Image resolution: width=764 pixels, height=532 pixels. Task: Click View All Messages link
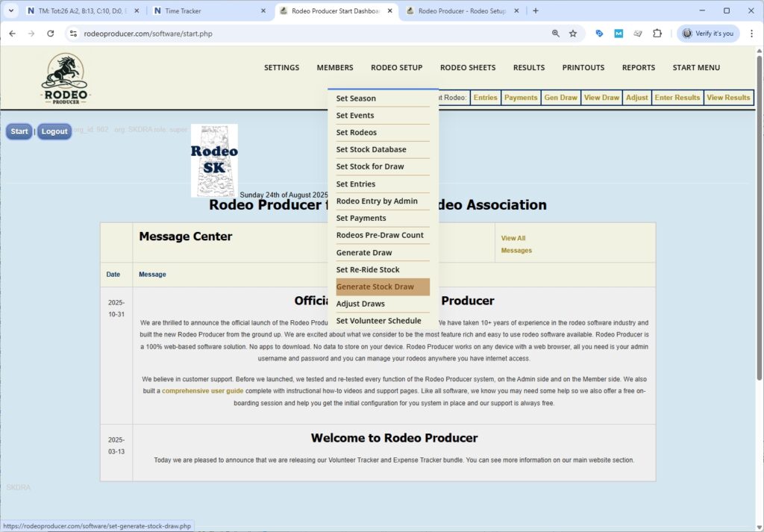[x=516, y=244]
